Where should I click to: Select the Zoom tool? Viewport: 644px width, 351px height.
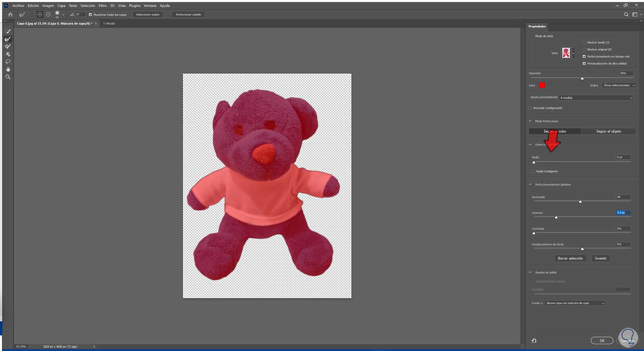coord(8,77)
